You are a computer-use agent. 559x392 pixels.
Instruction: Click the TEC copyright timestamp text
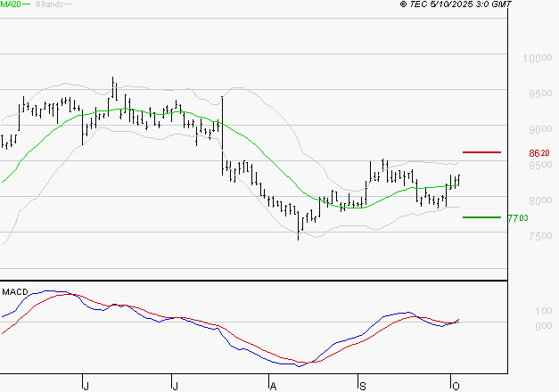tap(456, 4)
